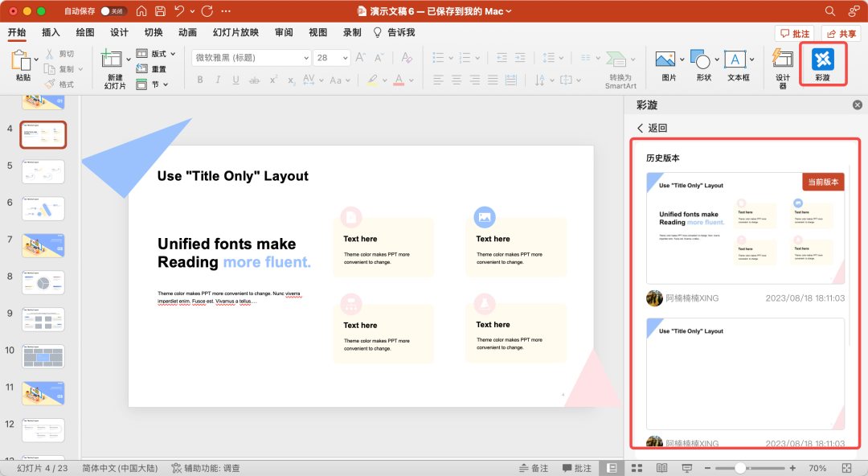Screen dimensions: 868x476
Task: Convert text using 转换为 SmartArt
Action: tap(620, 69)
